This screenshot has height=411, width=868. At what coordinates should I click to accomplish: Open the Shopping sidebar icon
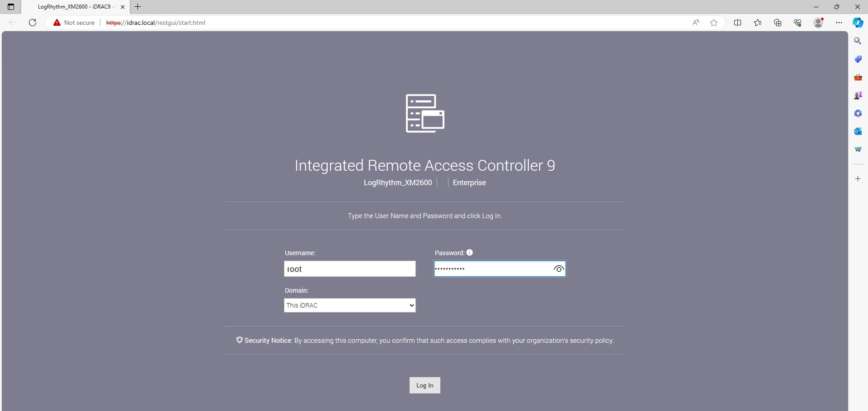tap(858, 59)
